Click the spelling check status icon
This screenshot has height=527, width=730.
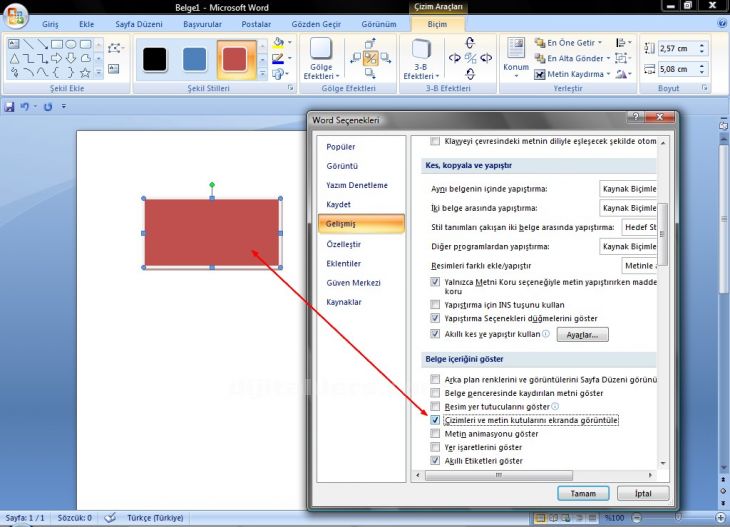click(x=110, y=518)
